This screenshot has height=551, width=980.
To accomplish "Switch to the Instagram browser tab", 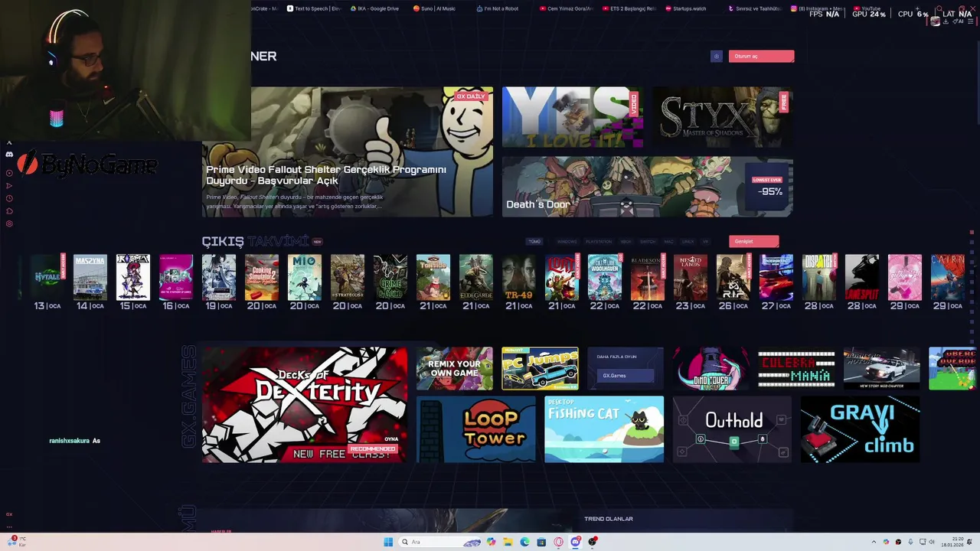I will pos(817,8).
